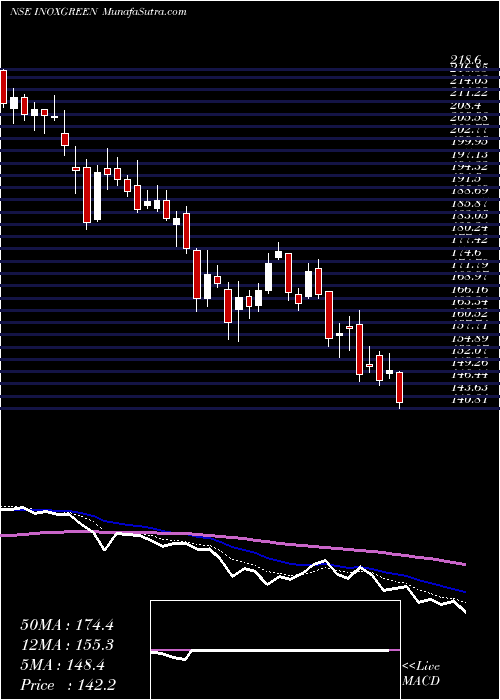Click the 191.5 price axis label
The width and height of the screenshot is (500, 700).
tap(466, 179)
